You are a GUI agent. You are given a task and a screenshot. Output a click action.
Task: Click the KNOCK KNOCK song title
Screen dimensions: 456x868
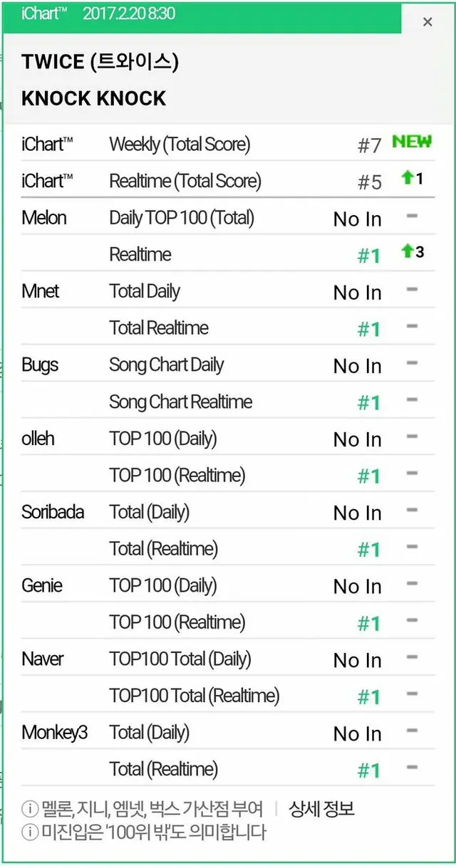93,99
